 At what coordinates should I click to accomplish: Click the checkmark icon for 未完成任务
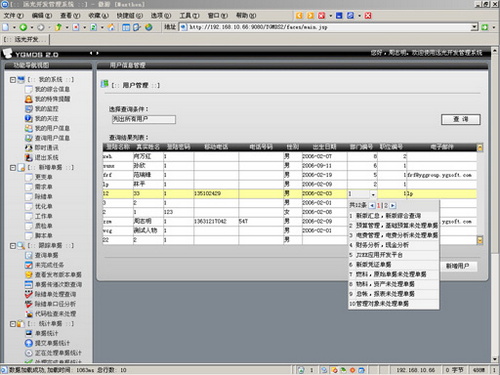(x=29, y=265)
